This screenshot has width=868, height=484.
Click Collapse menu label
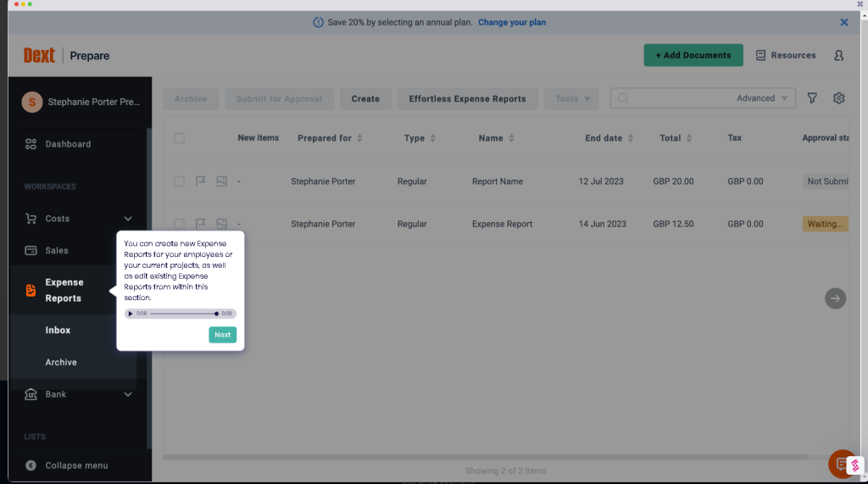pyautogui.click(x=76, y=465)
